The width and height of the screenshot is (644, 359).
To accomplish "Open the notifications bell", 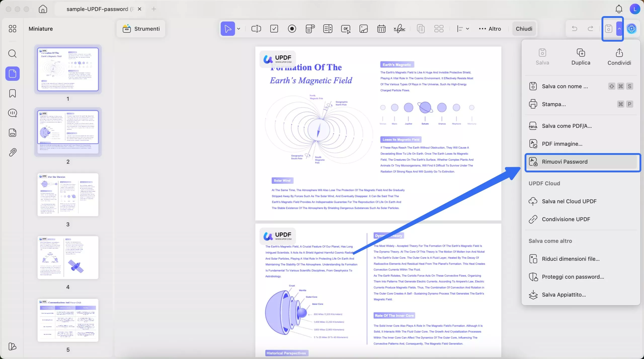I will [x=619, y=9].
